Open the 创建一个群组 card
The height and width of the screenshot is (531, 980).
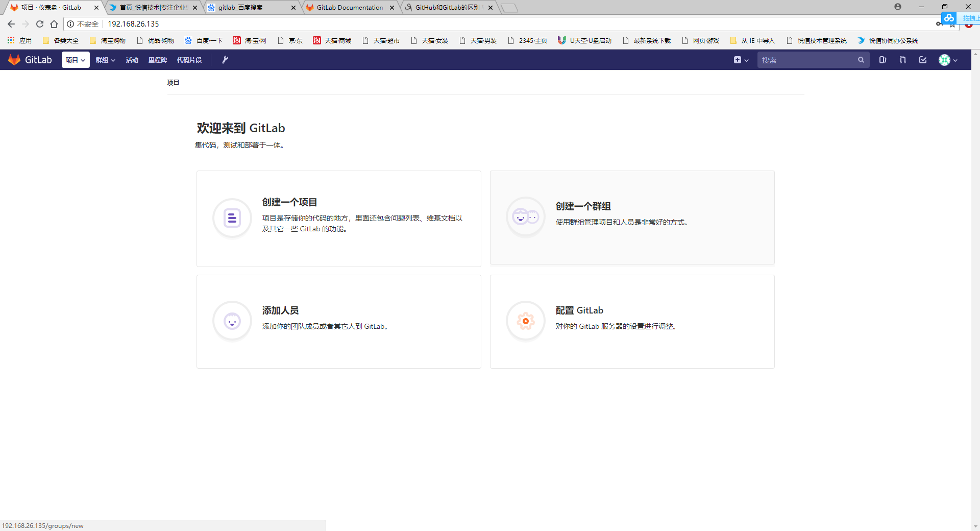click(x=632, y=218)
